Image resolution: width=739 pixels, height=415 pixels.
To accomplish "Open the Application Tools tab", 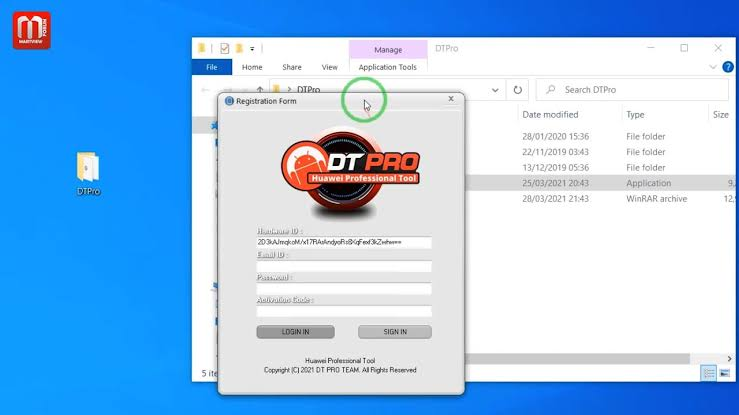I will coord(387,67).
